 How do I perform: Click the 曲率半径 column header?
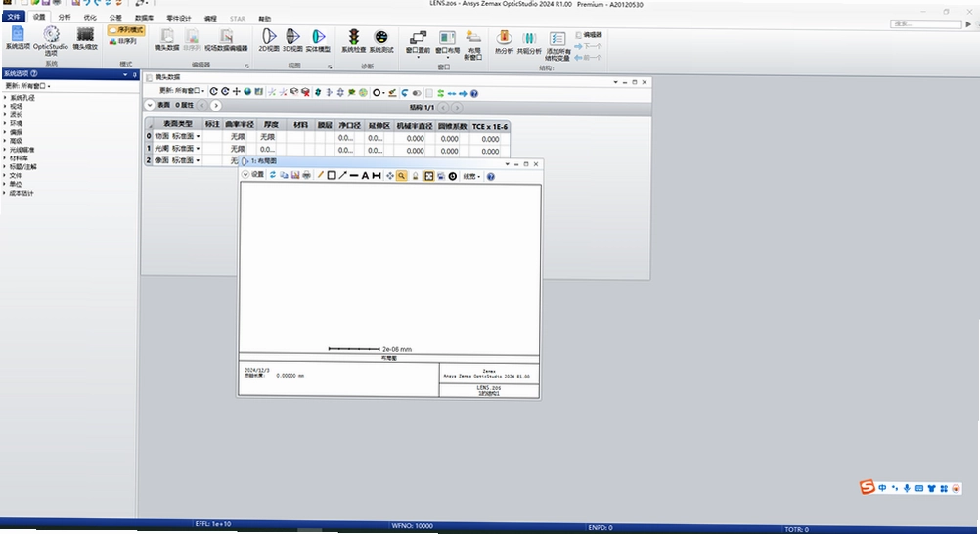click(x=240, y=124)
